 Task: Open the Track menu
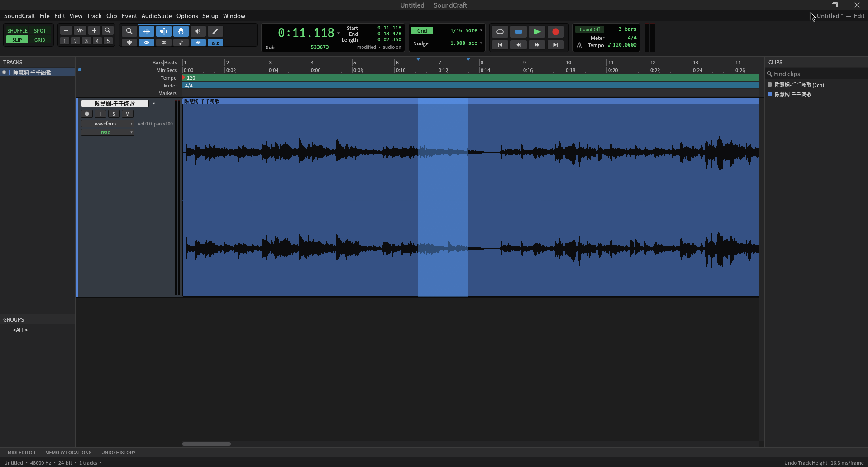click(94, 16)
